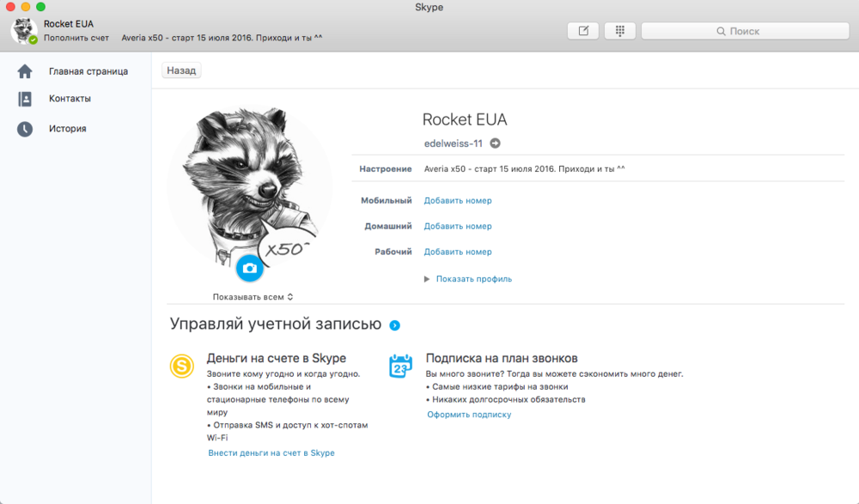Image resolution: width=859 pixels, height=504 pixels.
Task: Click the green online status badge
Action: (x=33, y=39)
